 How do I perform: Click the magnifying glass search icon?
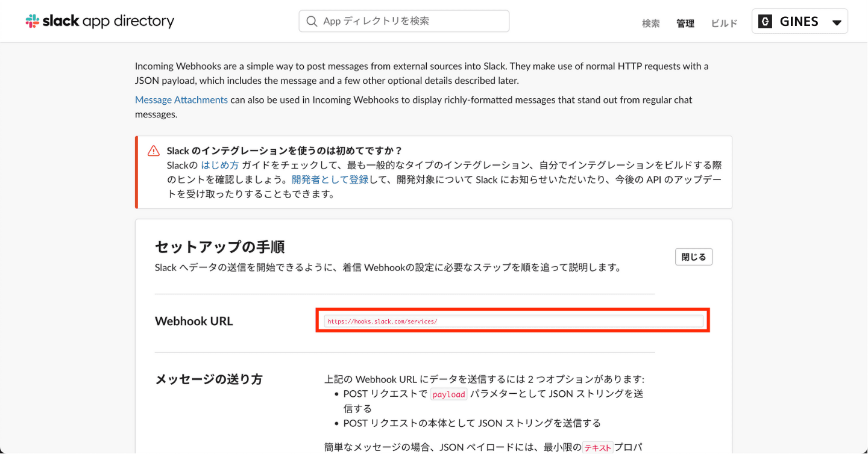(x=312, y=21)
